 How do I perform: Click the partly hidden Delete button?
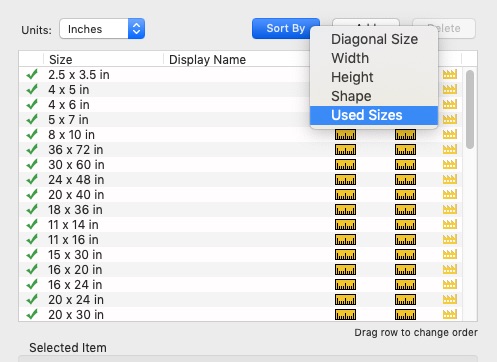pyautogui.click(x=456, y=28)
